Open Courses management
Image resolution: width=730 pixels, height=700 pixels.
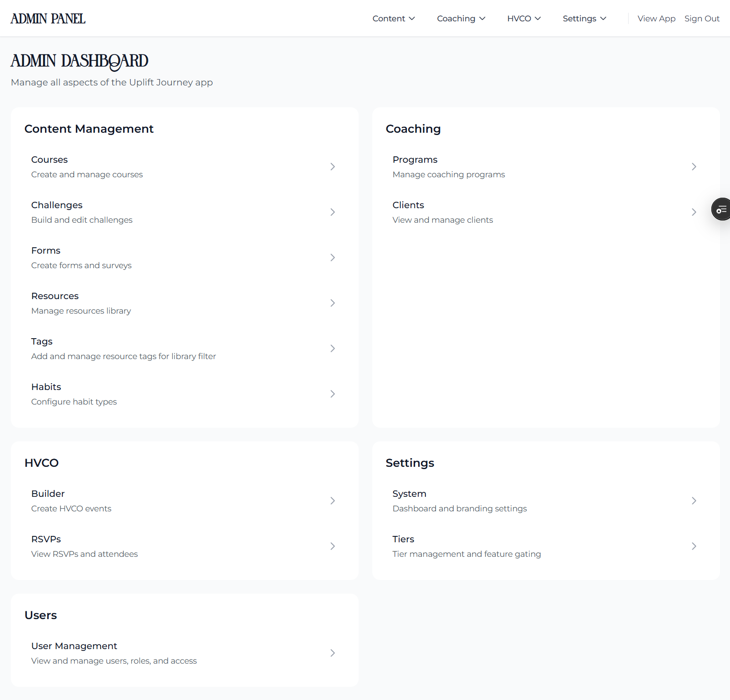click(x=185, y=167)
